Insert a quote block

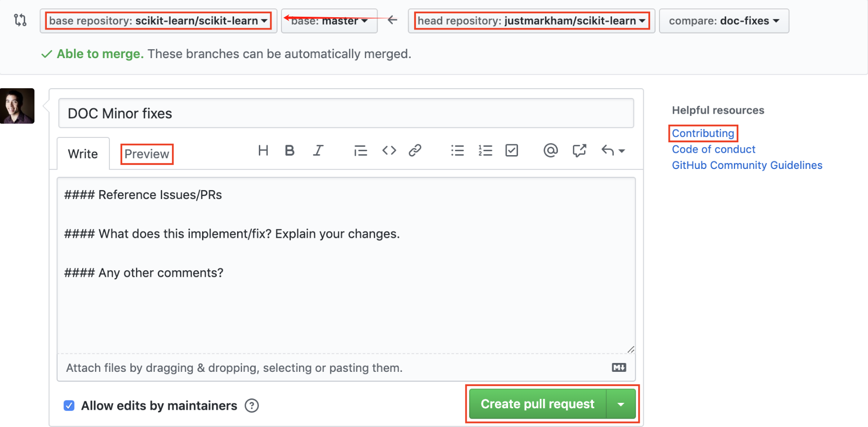click(360, 151)
